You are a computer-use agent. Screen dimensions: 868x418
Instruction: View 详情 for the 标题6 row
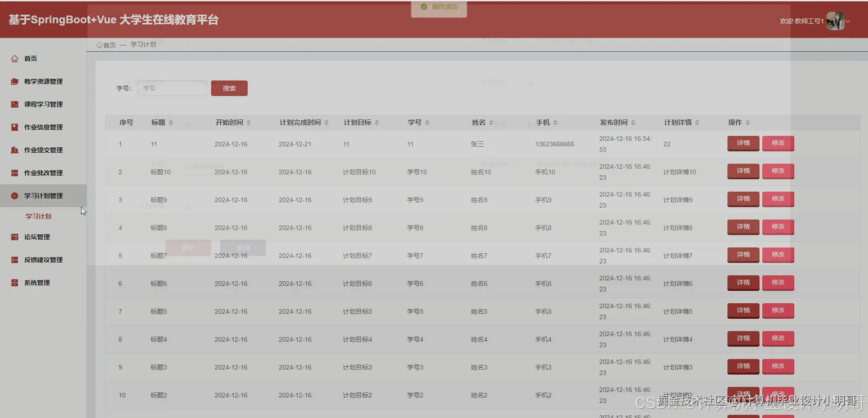(x=743, y=283)
